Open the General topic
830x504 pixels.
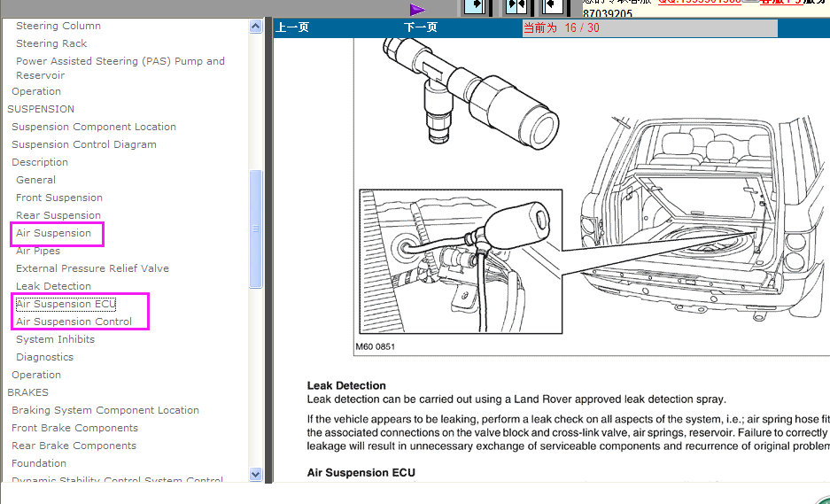[35, 180]
